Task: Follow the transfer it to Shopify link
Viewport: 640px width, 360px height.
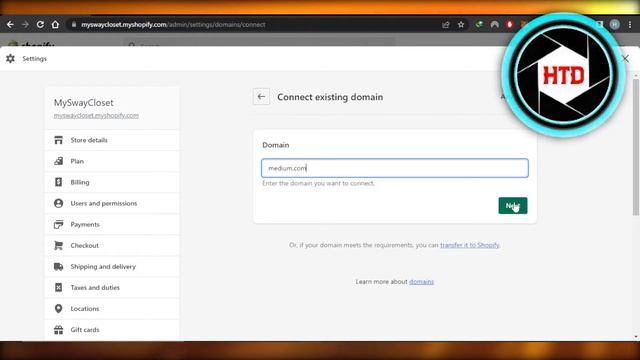Action: [469, 245]
